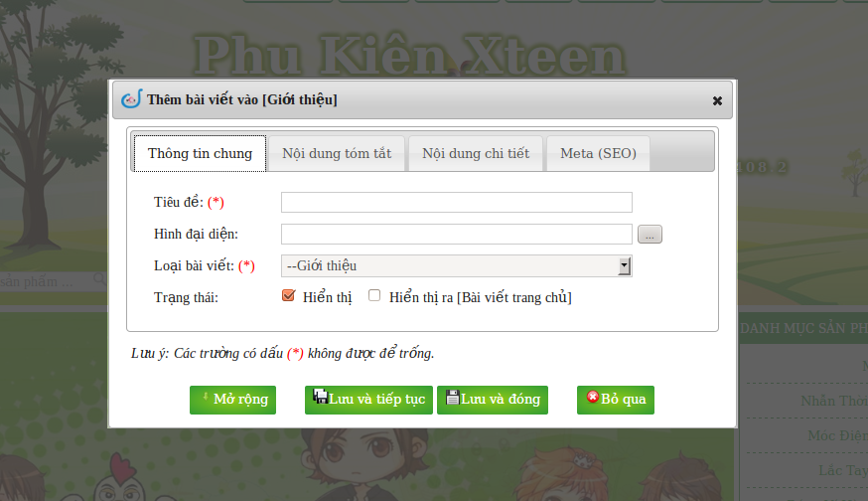This screenshot has height=501, width=868.
Task: Click the down arrow icon on Mở rộng
Action: click(x=206, y=397)
